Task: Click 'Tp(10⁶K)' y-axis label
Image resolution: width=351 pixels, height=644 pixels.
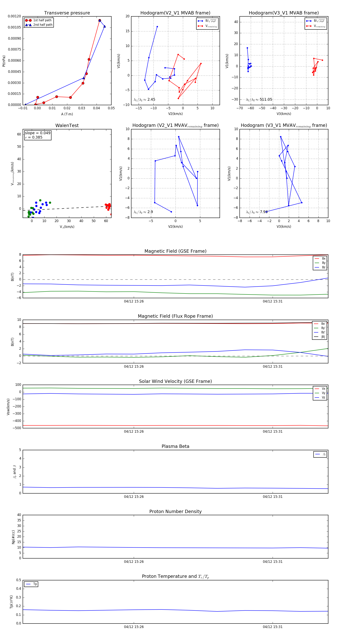Action: coord(11,602)
